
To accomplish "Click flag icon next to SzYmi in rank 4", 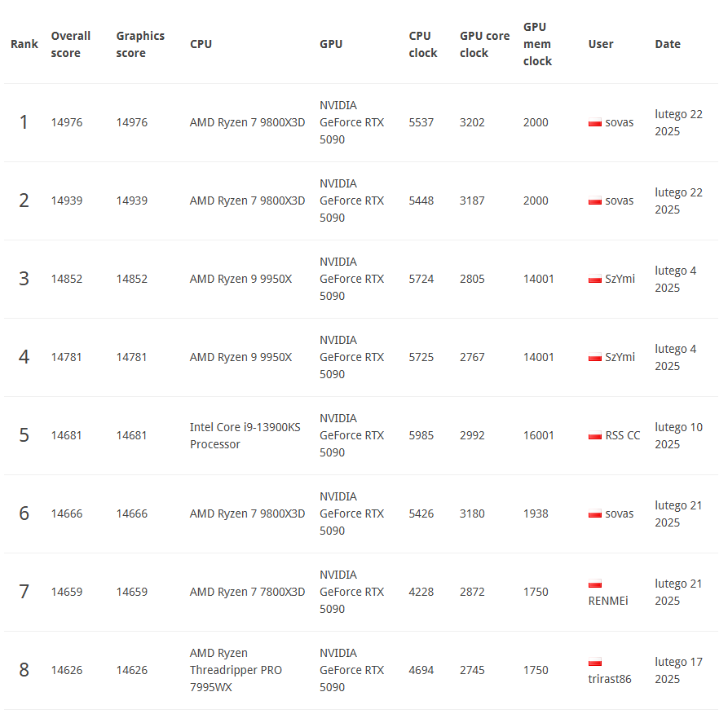I will [594, 358].
